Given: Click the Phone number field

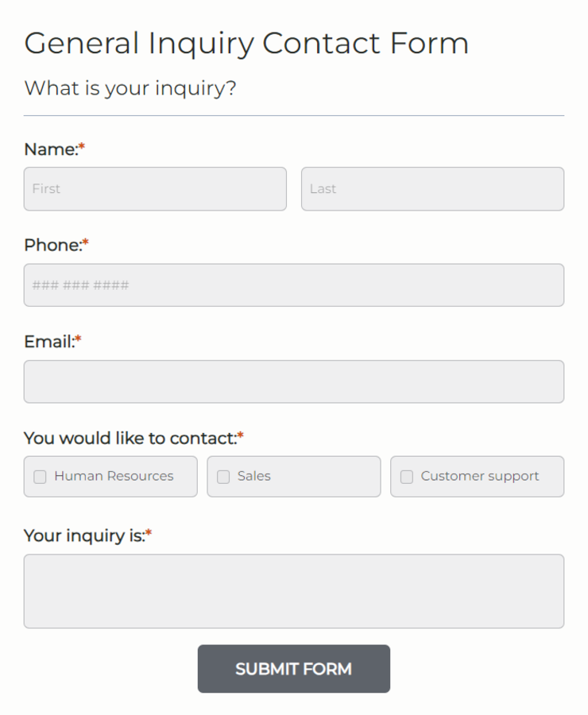Looking at the screenshot, I should [x=294, y=285].
